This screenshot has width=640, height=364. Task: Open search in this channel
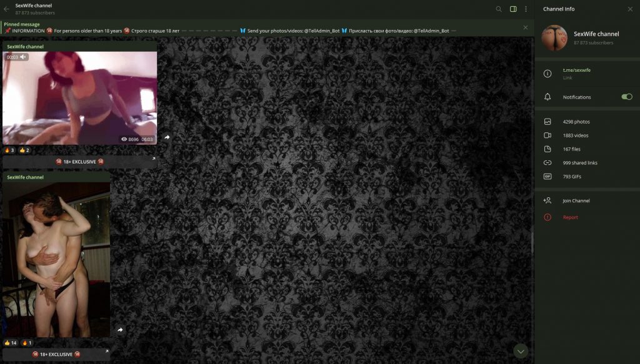[499, 9]
